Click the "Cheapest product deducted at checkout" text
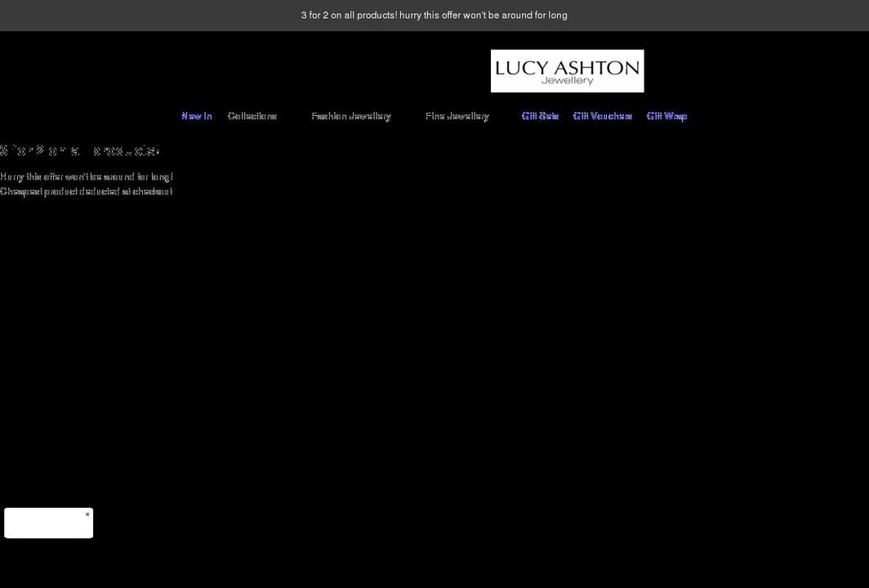The width and height of the screenshot is (869, 588). point(86,190)
